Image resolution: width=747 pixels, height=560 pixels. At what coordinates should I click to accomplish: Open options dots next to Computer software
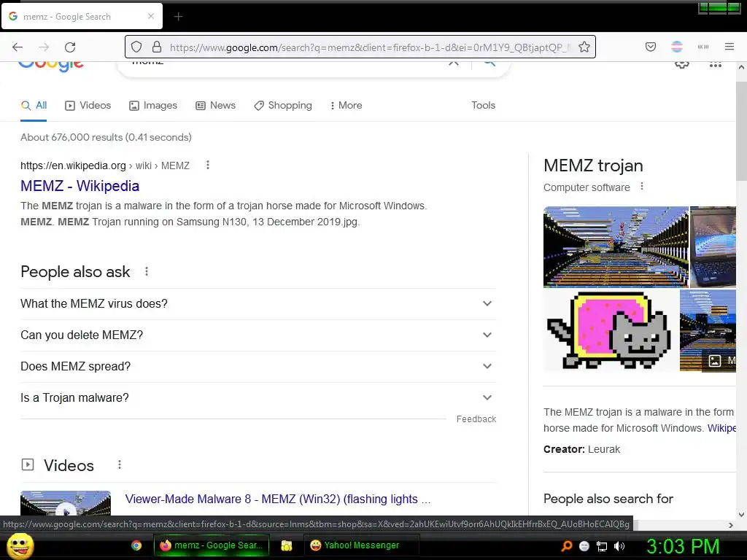pyautogui.click(x=642, y=186)
